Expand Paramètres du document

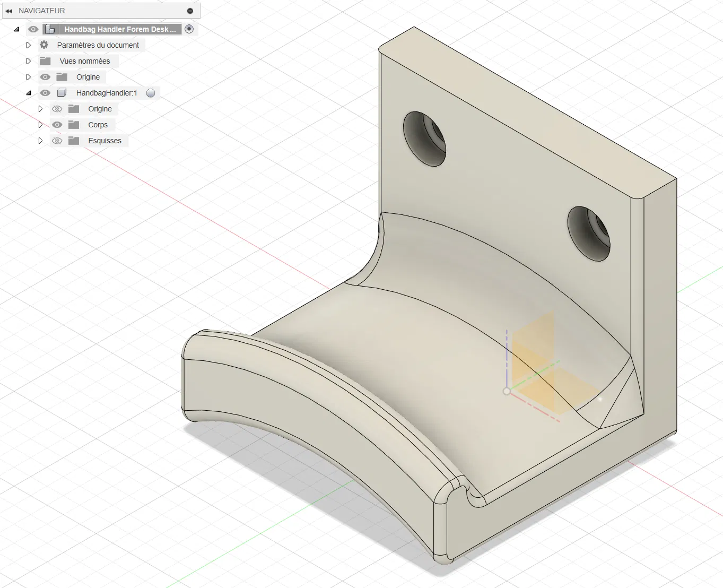29,45
